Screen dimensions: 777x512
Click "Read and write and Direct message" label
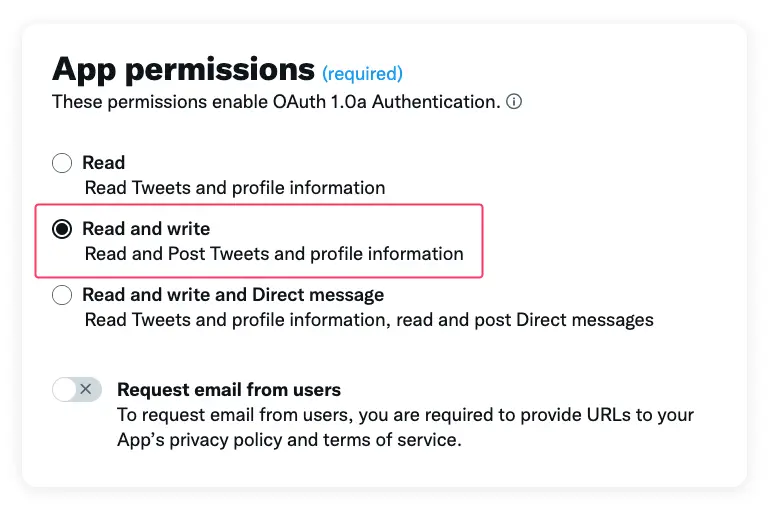pos(233,295)
